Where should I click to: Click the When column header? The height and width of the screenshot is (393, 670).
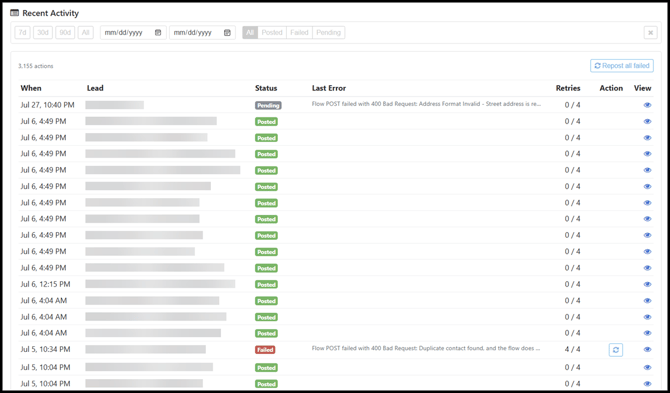point(31,88)
